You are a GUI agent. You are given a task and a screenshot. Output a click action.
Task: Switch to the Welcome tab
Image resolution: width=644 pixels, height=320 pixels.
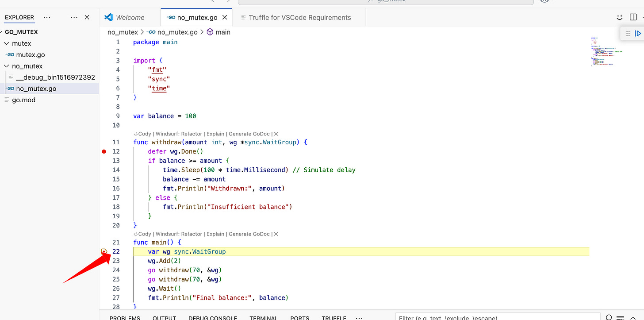[130, 17]
